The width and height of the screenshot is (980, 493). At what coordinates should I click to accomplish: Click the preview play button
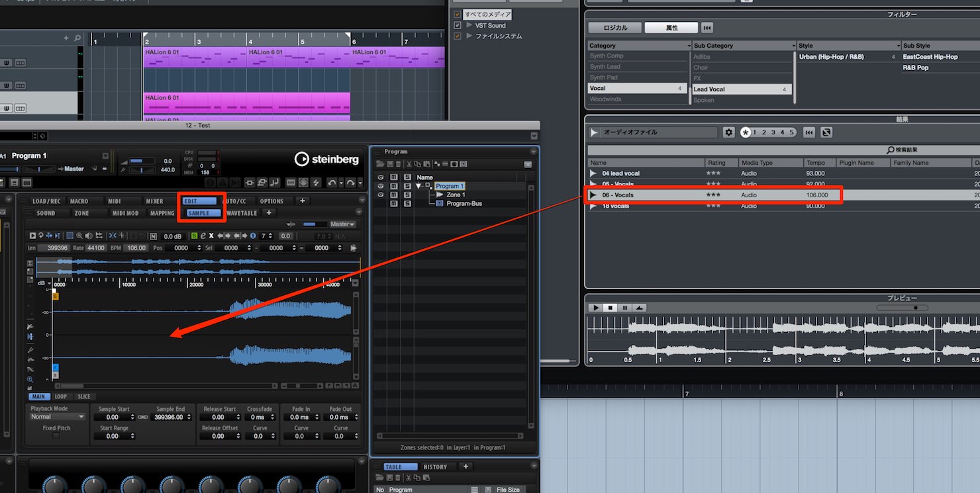pyautogui.click(x=595, y=308)
